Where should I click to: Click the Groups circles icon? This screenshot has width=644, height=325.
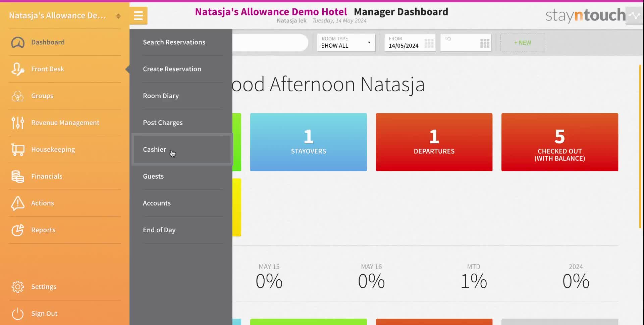[18, 96]
